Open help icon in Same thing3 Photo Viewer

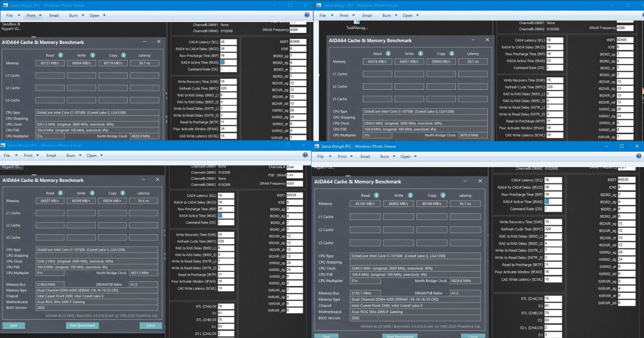(305, 155)
